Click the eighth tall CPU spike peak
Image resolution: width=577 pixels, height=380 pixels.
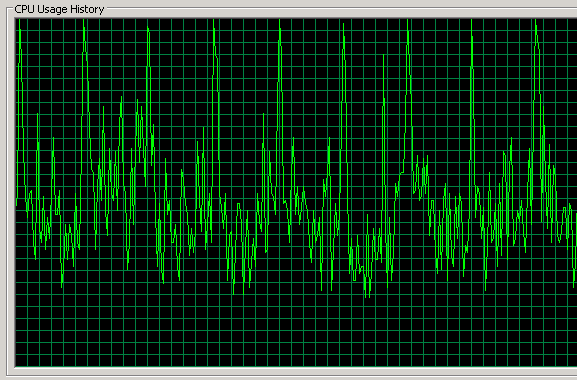click(471, 25)
